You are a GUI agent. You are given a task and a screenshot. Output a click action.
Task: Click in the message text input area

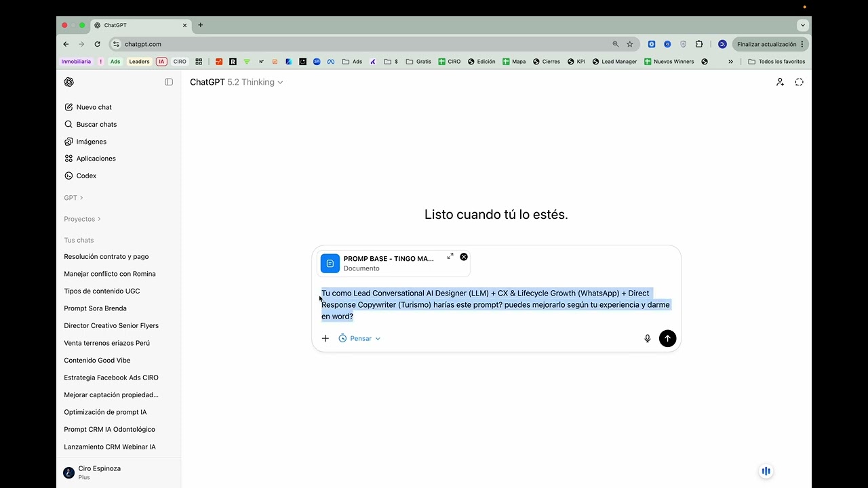[496, 305]
